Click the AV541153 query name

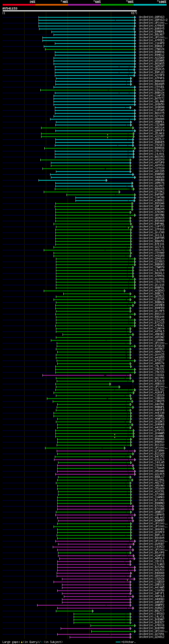click(10, 8)
